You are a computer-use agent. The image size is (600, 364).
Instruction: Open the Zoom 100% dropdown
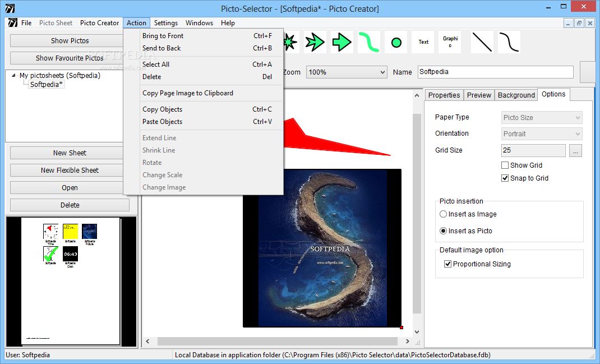click(347, 72)
